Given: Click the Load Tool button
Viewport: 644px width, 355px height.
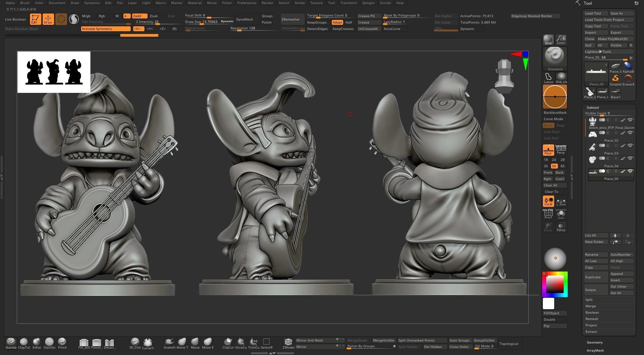Looking at the screenshot, I should click(x=596, y=13).
